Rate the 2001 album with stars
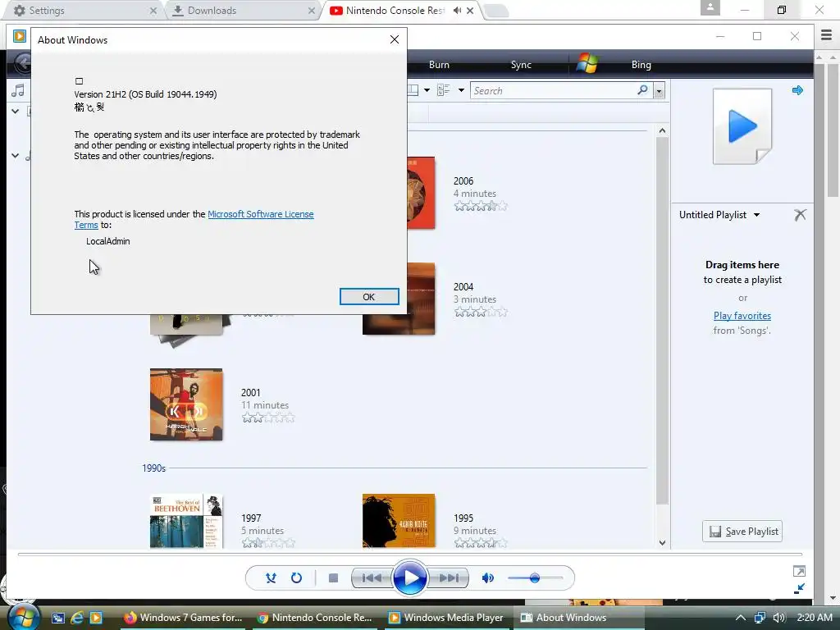The width and height of the screenshot is (840, 630). [x=268, y=418]
